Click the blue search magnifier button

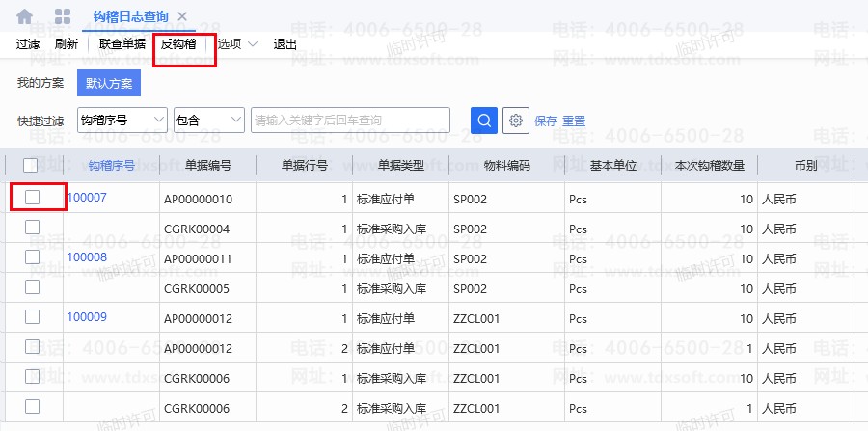coord(483,121)
